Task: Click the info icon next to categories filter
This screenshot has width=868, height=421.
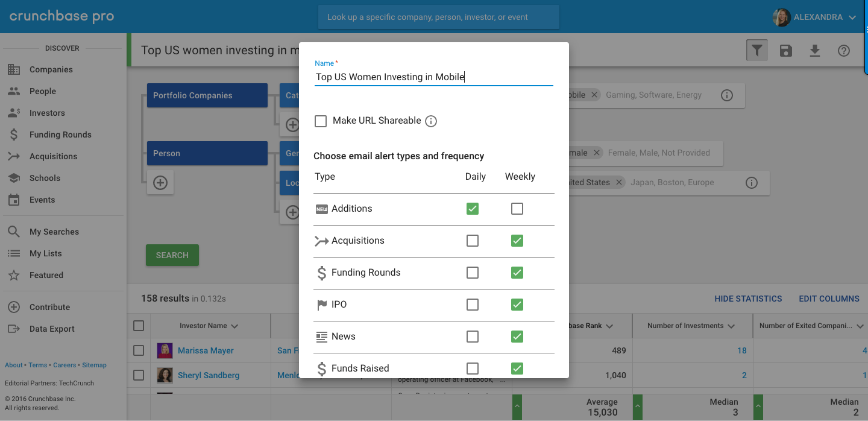Action: point(727,95)
